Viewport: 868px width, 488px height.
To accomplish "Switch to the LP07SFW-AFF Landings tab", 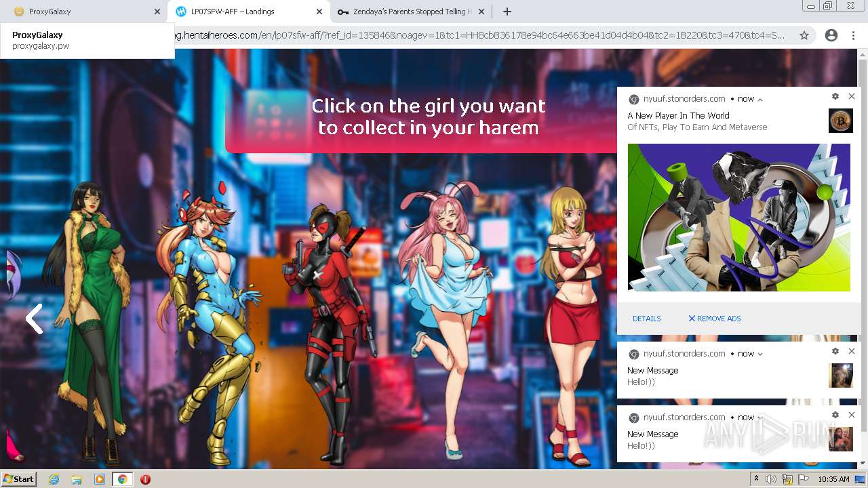I will pos(247,12).
